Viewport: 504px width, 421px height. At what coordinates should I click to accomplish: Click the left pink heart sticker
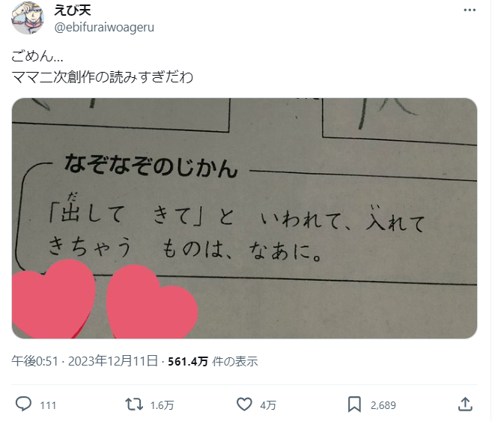click(54, 299)
